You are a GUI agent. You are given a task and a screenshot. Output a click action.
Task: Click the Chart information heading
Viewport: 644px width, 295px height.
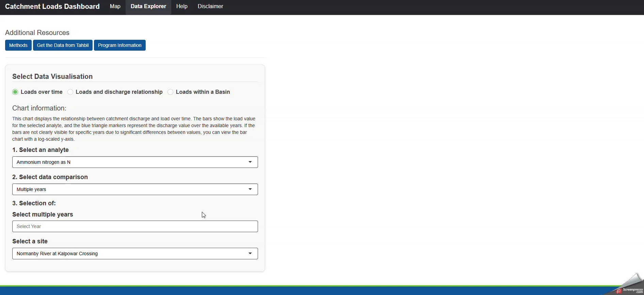click(x=39, y=108)
